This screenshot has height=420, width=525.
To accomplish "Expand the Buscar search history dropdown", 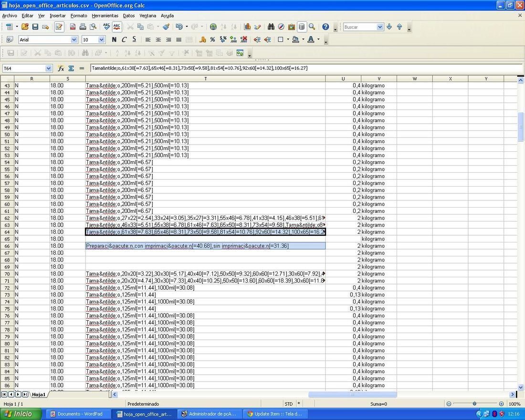I will coord(380,27).
